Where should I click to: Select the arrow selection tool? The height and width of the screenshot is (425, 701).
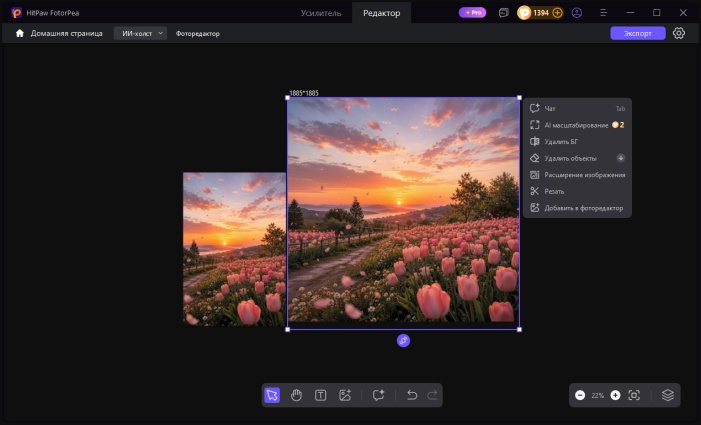(272, 395)
